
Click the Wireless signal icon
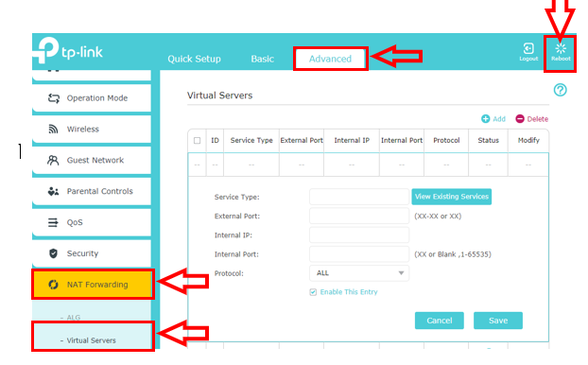pos(53,129)
